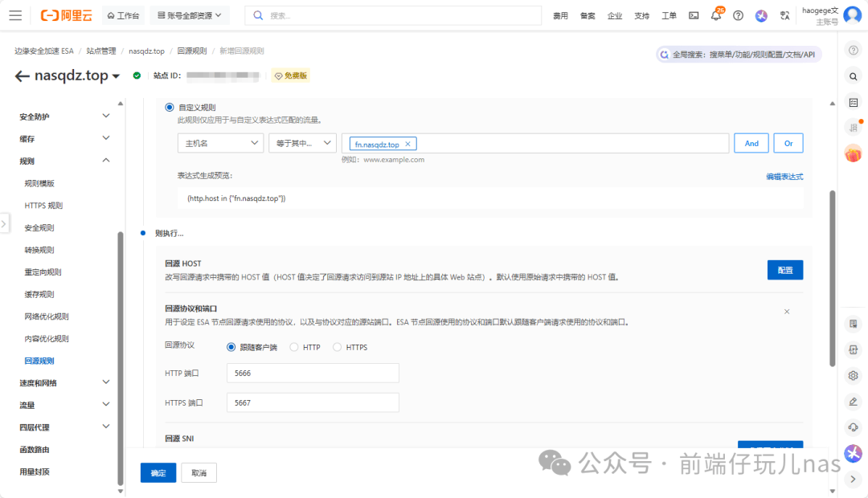
Task: Remove the fn.nasqdz.top hostname tag
Action: pos(407,144)
